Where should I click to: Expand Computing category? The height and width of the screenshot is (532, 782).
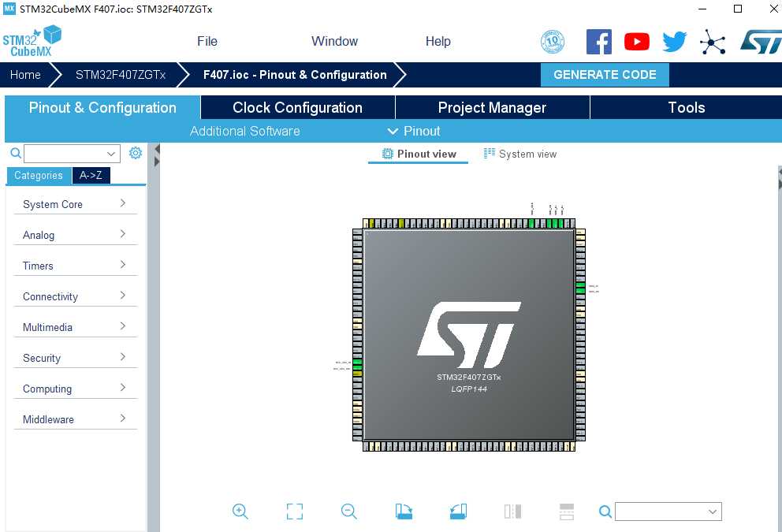tap(75, 389)
